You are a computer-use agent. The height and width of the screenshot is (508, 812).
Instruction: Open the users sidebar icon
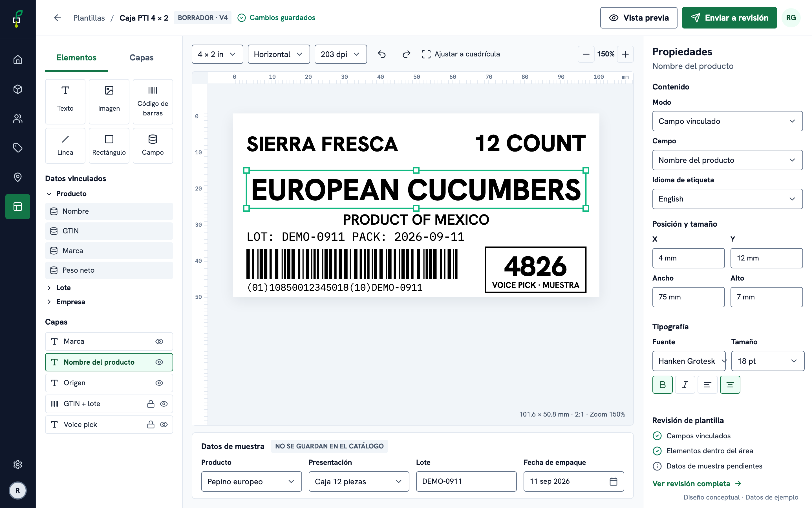(x=18, y=118)
